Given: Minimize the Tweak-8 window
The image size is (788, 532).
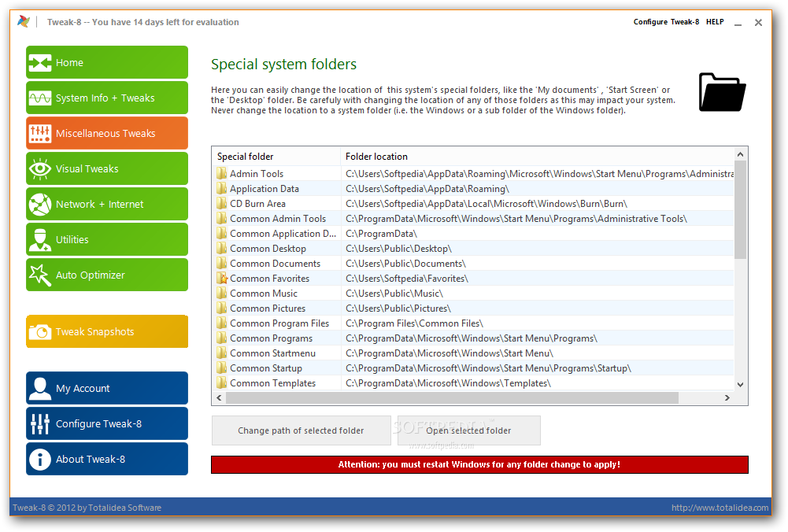Looking at the screenshot, I should (x=738, y=23).
